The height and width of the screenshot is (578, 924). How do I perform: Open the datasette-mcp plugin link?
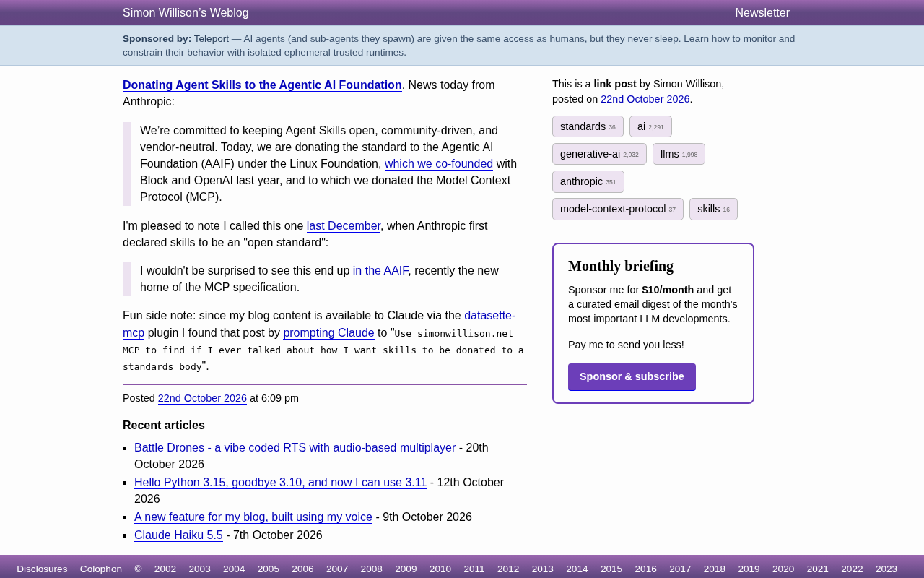319,324
